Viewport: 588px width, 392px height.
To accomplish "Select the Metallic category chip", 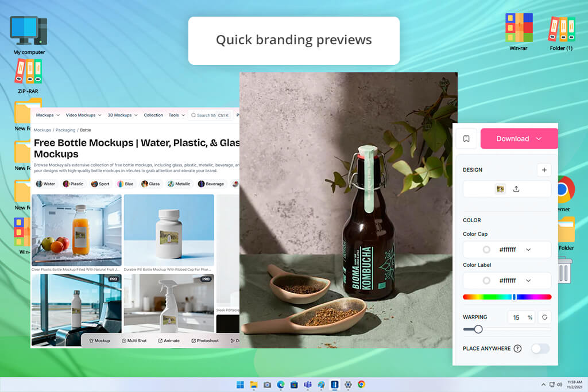I will click(x=179, y=184).
